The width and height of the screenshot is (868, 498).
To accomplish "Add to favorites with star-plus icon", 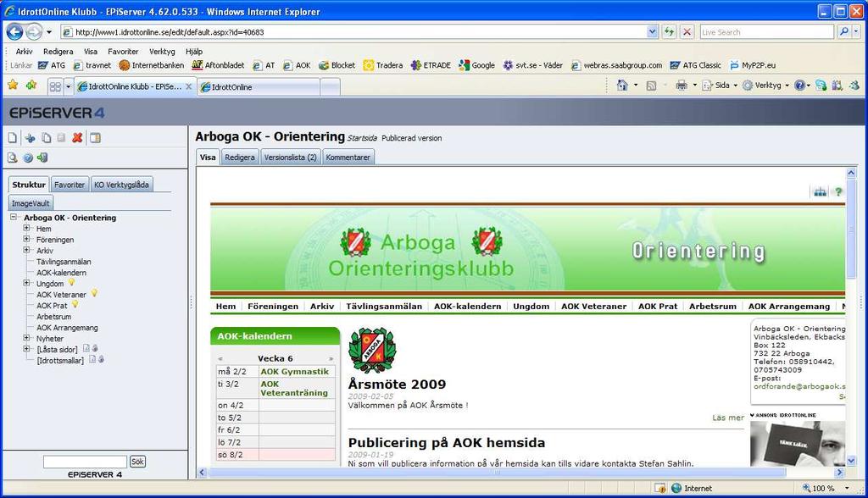I will [31, 86].
